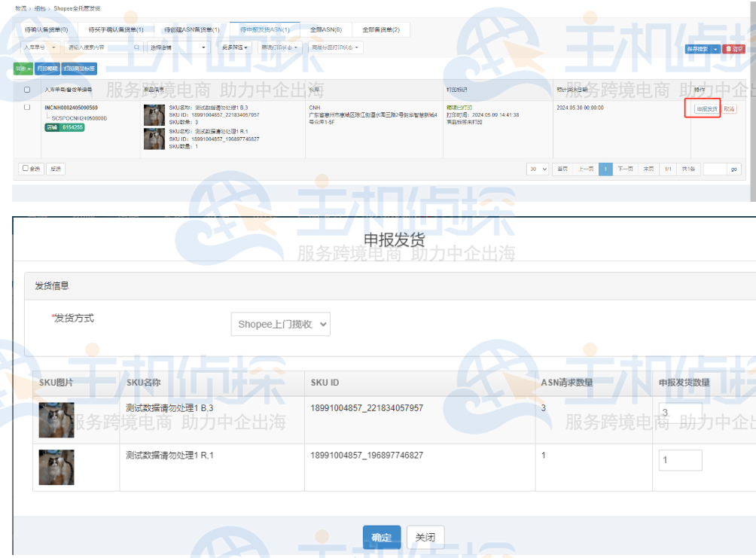Go to 下一页 next page

click(625, 169)
